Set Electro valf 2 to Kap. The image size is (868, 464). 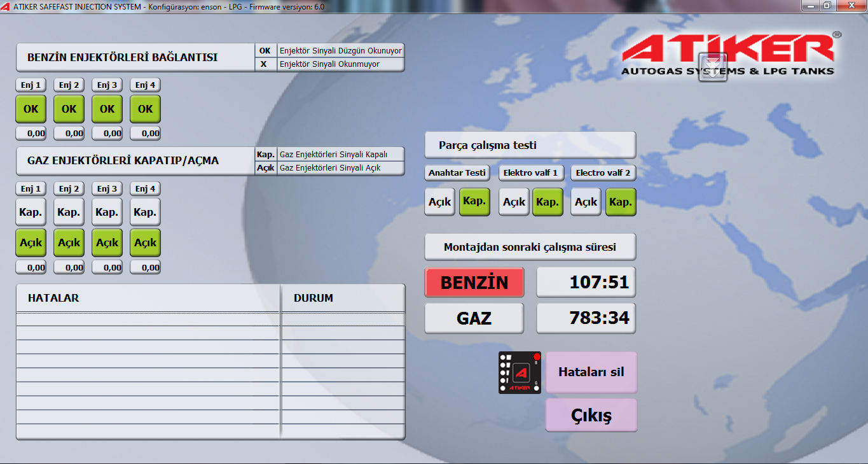pyautogui.click(x=621, y=202)
